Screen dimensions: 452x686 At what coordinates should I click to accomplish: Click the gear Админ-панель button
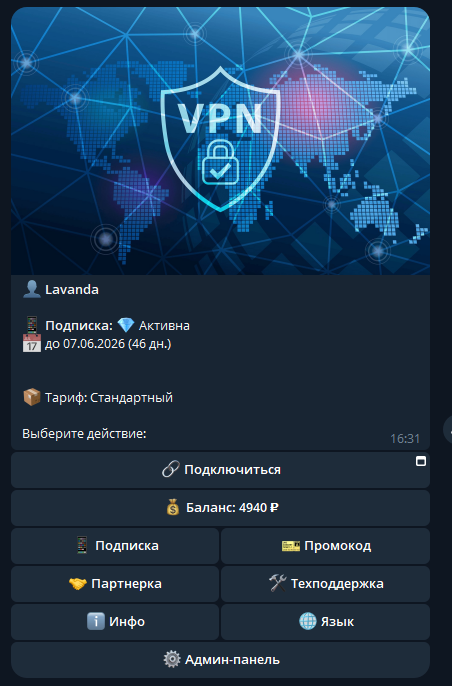click(220, 660)
